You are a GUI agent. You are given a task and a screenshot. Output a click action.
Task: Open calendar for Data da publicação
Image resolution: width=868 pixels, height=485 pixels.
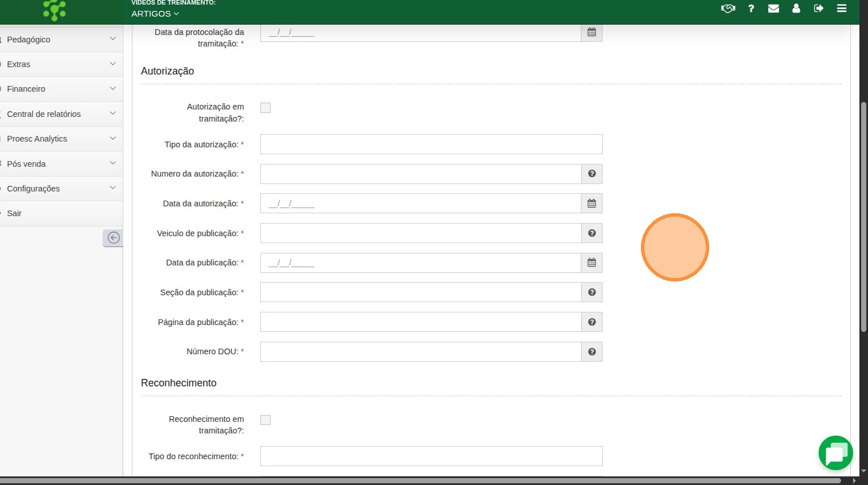592,263
